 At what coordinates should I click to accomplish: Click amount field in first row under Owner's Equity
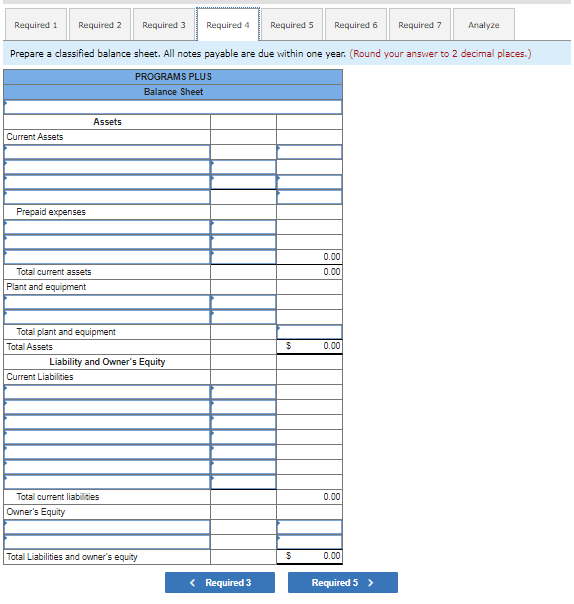[x=309, y=527]
